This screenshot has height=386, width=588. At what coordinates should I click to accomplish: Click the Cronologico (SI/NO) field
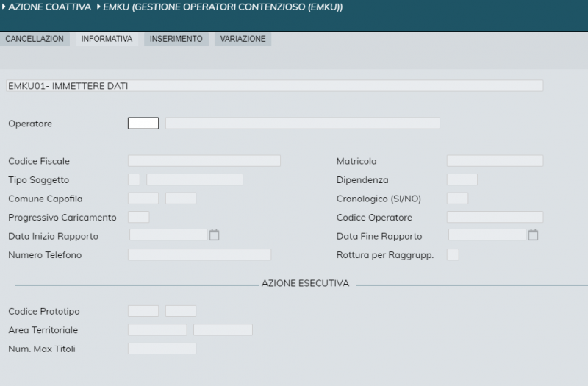pyautogui.click(x=457, y=199)
